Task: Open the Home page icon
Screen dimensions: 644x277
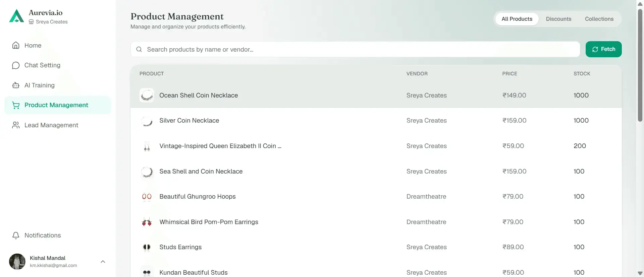Action: click(x=16, y=45)
